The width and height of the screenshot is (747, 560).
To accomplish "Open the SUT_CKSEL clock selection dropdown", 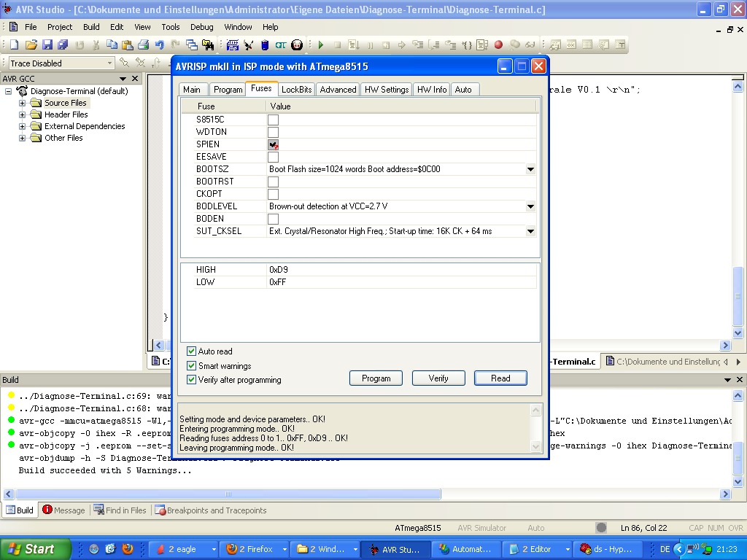I will [x=530, y=231].
